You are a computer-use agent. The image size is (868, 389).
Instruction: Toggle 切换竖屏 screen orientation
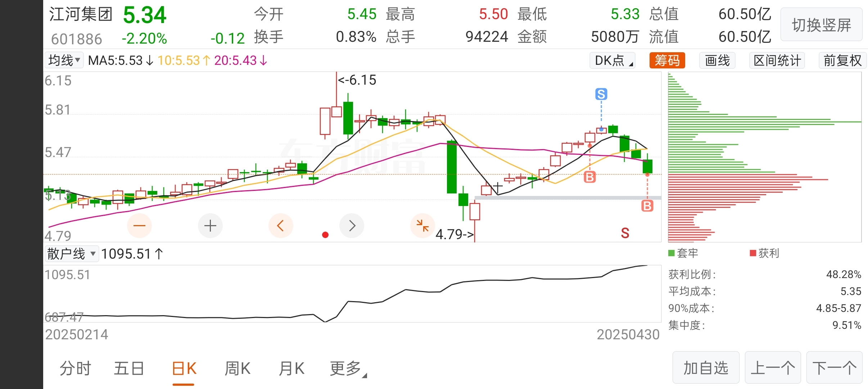click(821, 25)
